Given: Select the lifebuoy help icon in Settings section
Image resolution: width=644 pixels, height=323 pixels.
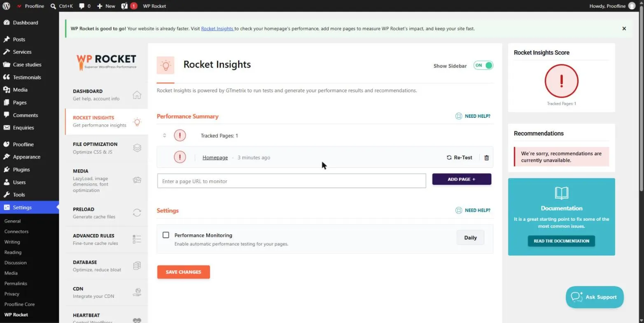Looking at the screenshot, I should tap(458, 210).
